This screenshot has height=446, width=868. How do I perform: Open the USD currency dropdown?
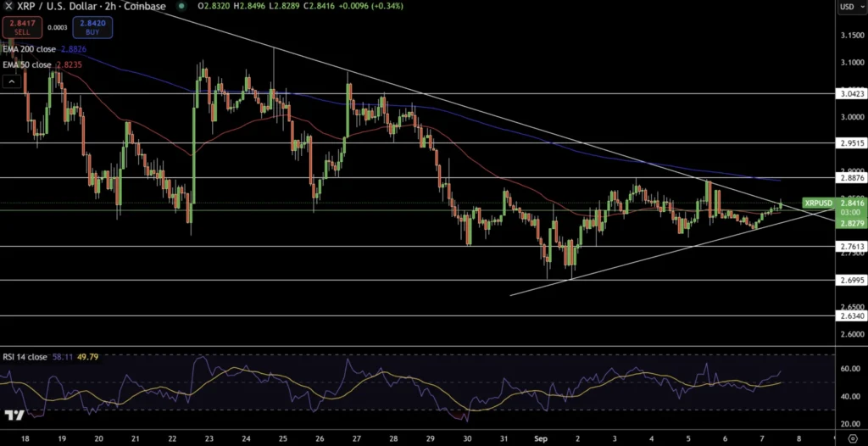[x=848, y=7]
